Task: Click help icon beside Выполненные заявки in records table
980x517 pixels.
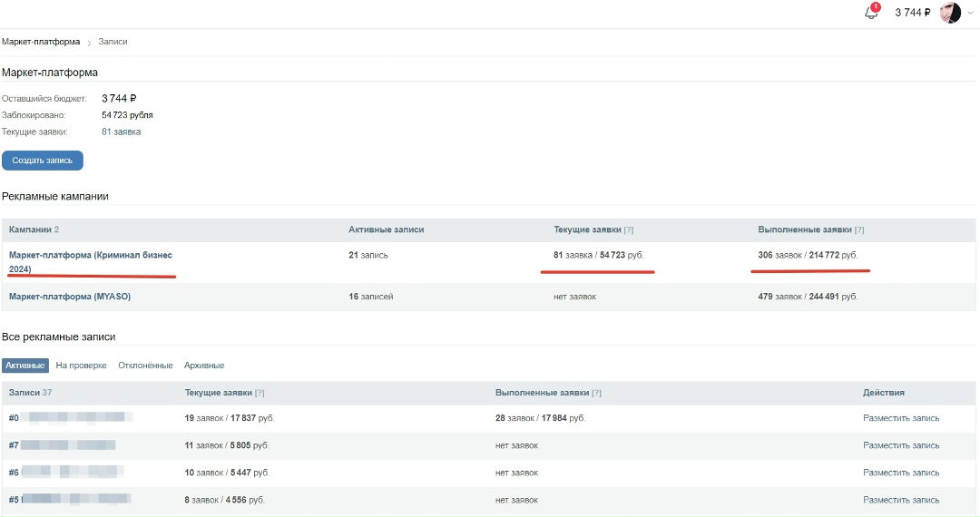Action: point(596,393)
